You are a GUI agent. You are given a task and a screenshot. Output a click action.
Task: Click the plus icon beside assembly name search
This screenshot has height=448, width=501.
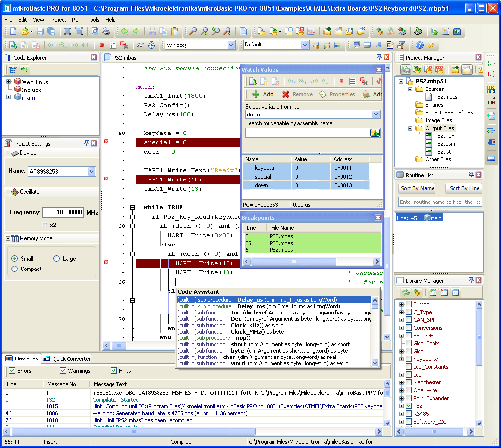(375, 133)
